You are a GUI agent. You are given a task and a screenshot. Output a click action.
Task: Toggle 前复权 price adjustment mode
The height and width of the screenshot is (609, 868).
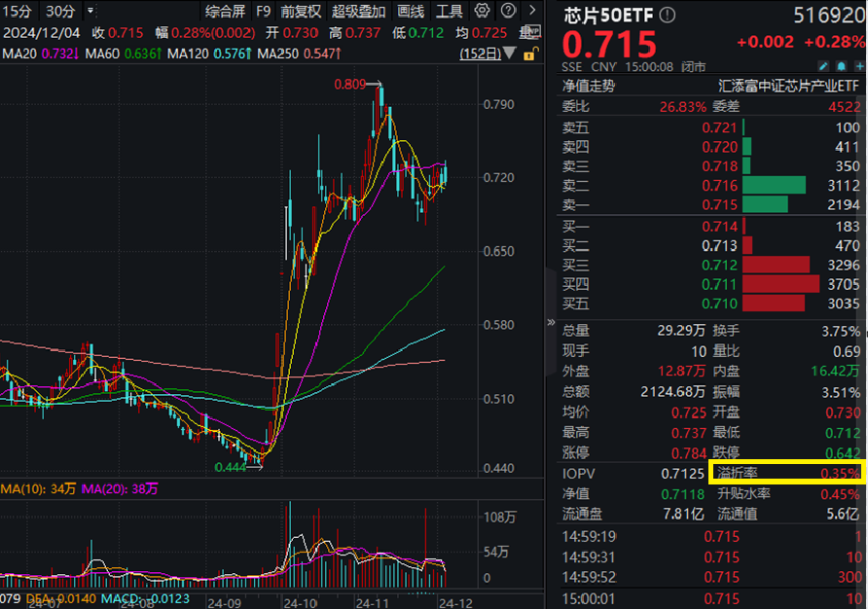click(x=300, y=11)
